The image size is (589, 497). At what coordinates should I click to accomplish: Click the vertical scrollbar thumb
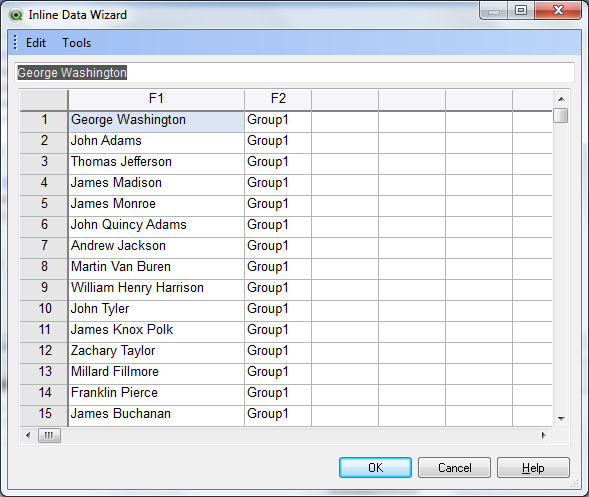tap(561, 115)
